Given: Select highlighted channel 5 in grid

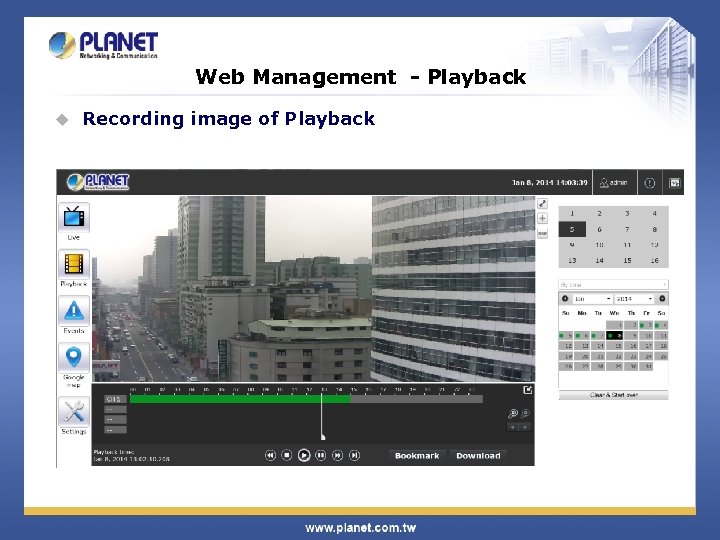Looking at the screenshot, I should click(x=572, y=229).
